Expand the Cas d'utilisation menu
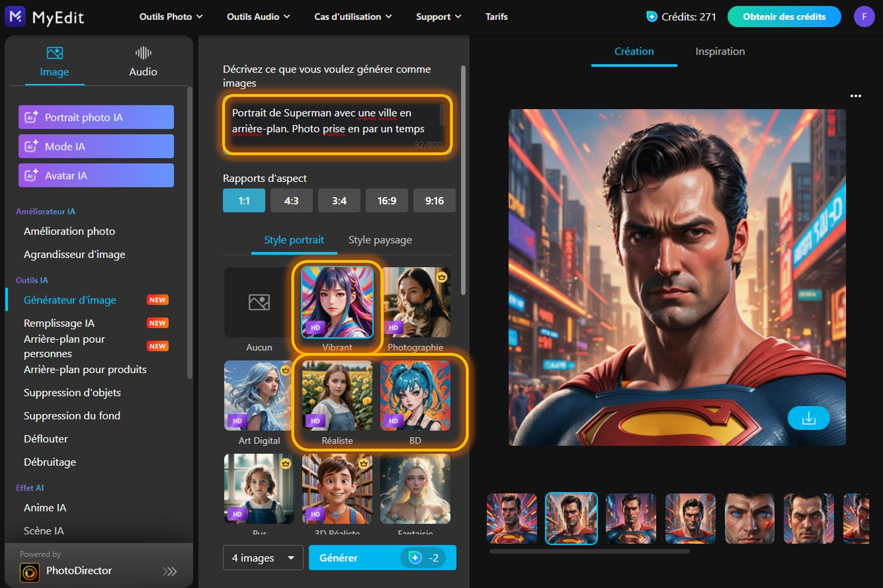 point(353,17)
